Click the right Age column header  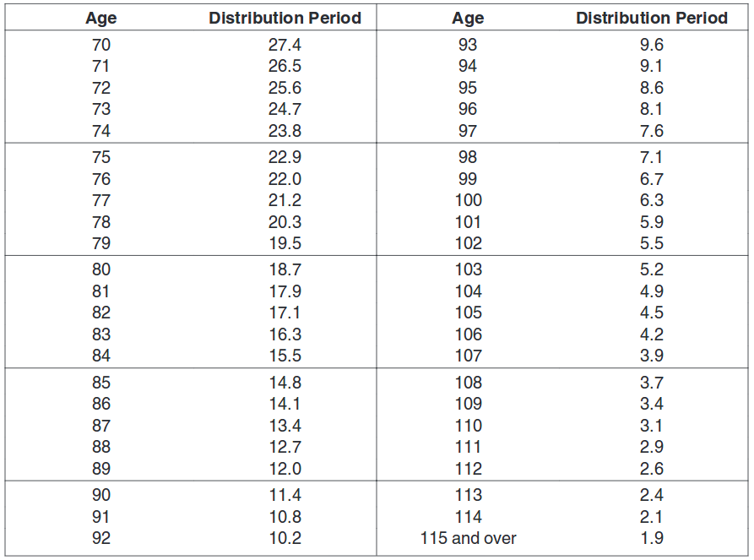pos(468,19)
